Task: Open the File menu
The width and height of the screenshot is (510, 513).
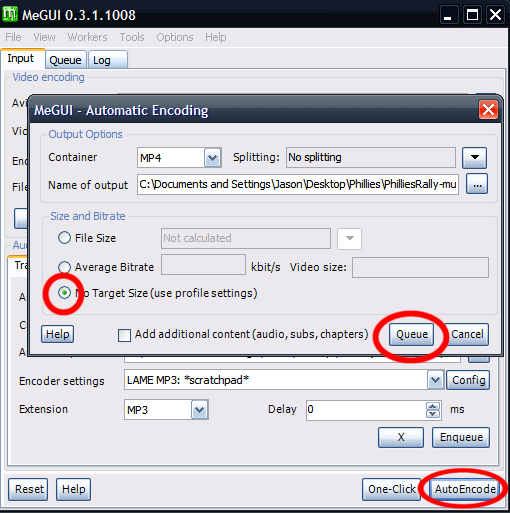Action: point(13,37)
